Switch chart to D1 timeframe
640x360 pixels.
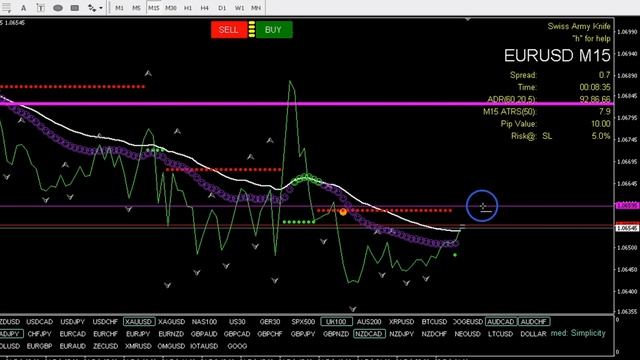222,8
